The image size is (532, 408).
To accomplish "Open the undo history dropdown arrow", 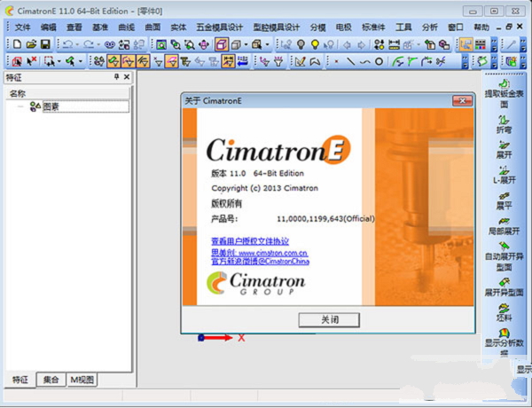I will point(77,44).
